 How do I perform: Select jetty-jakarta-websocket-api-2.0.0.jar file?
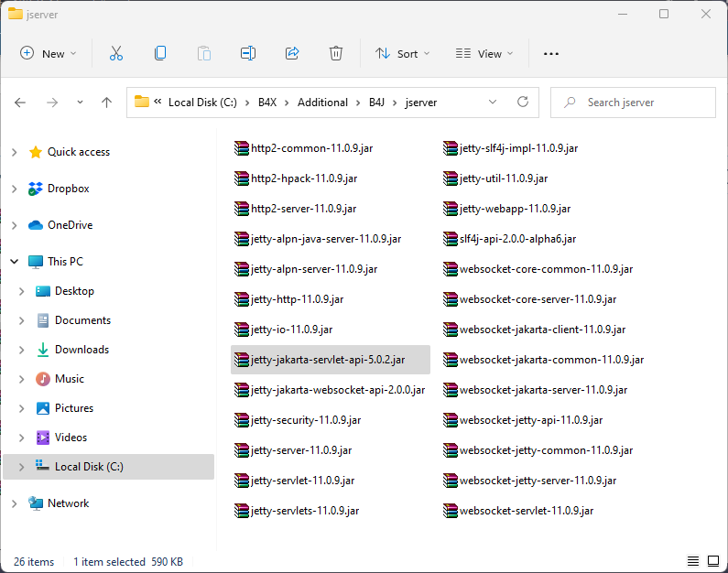(330, 390)
